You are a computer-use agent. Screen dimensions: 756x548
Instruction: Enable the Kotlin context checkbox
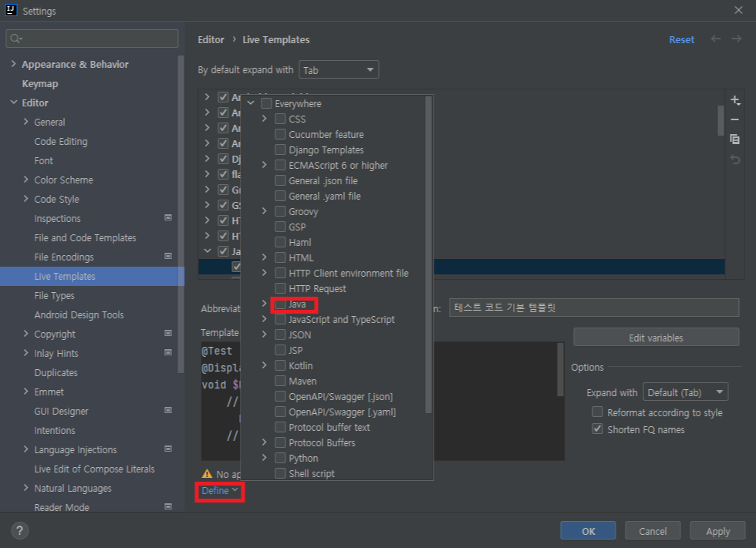pos(280,365)
